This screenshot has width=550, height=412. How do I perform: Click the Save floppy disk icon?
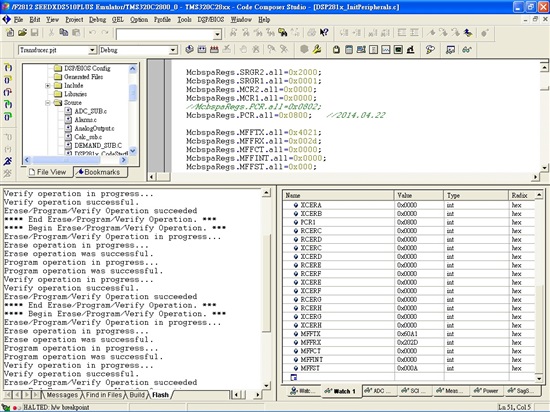click(34, 33)
